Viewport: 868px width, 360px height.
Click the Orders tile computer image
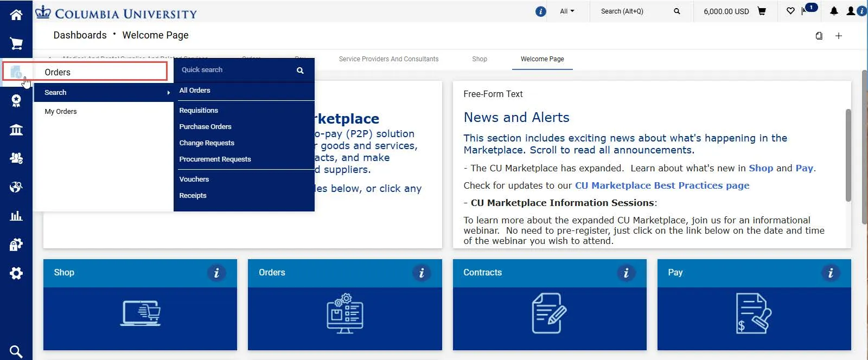(345, 313)
